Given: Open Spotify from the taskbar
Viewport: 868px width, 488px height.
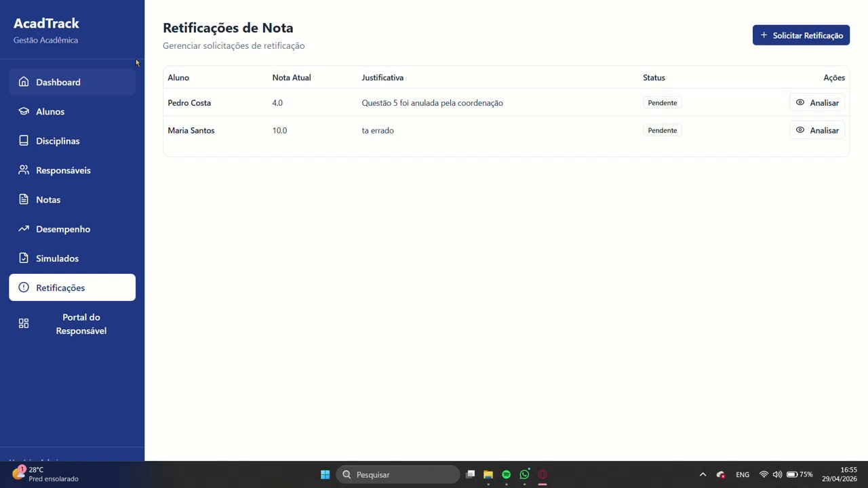Looking at the screenshot, I should pos(506,474).
